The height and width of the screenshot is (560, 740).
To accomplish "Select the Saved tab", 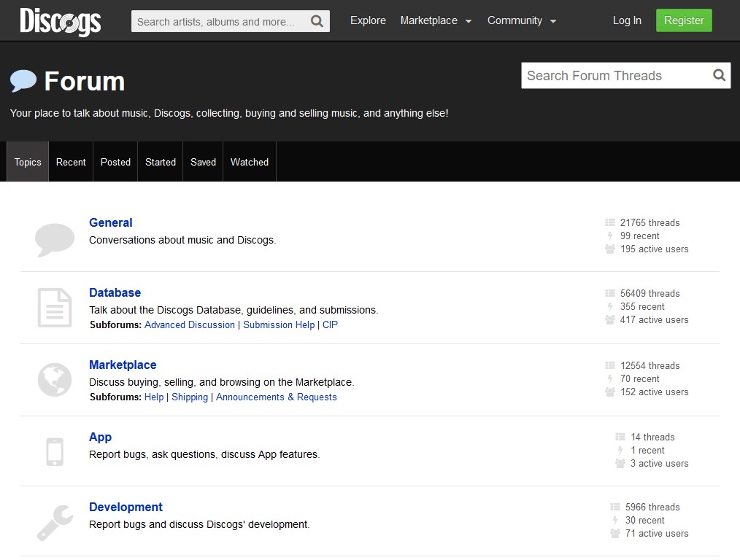I will click(203, 162).
